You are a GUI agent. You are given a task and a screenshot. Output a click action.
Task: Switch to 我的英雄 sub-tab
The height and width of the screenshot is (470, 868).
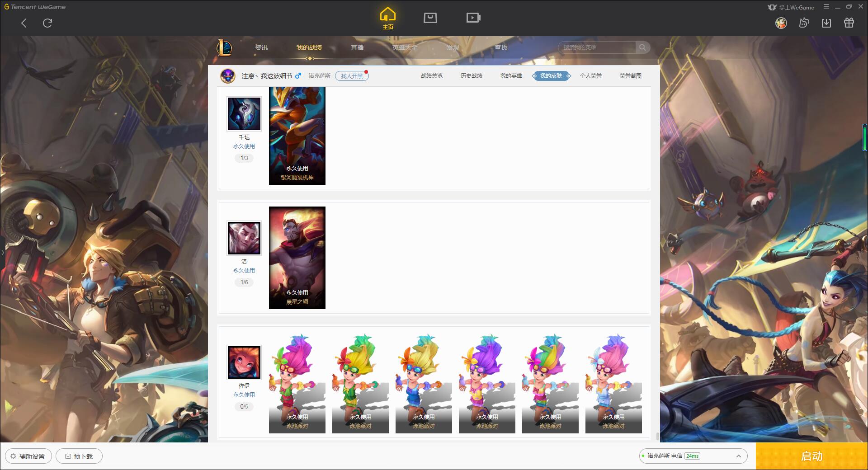tap(511, 76)
